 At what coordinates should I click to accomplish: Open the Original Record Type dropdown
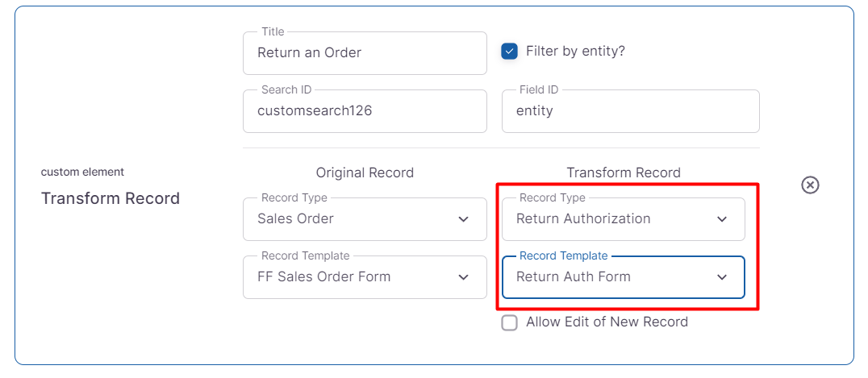pos(355,219)
